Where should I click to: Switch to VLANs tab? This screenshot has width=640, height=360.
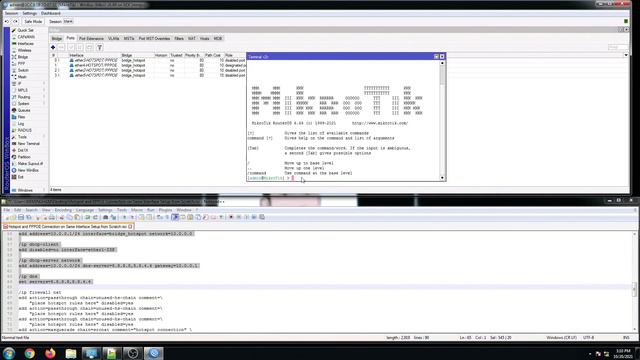113,38
